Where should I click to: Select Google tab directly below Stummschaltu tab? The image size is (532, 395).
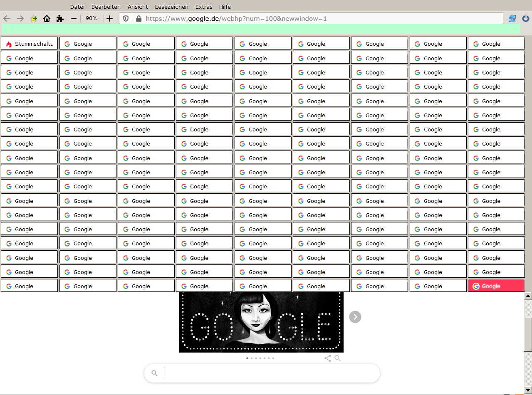point(29,57)
